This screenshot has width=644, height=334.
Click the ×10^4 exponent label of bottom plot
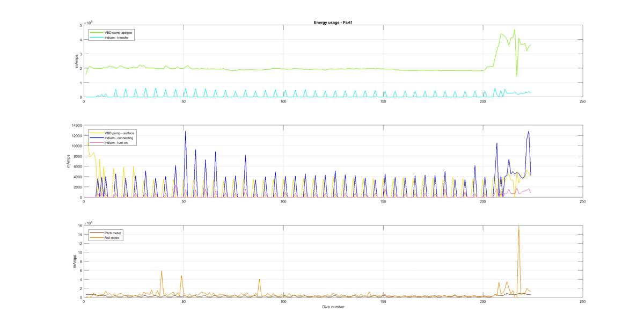(x=89, y=223)
